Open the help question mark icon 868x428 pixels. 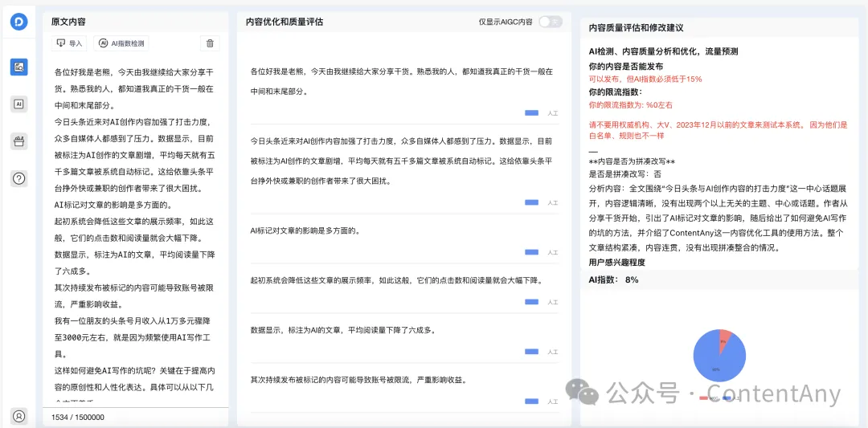19,178
